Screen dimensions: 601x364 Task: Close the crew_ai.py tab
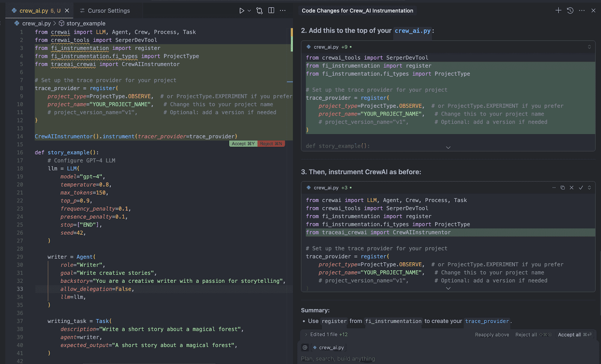tap(67, 11)
